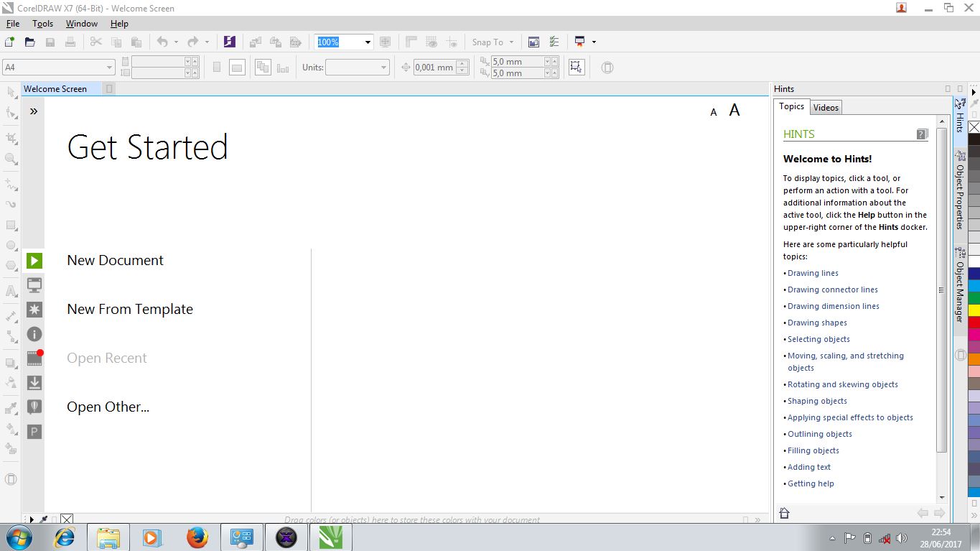Open Filling objects hint topic
The height and width of the screenshot is (551, 980).
pos(813,450)
